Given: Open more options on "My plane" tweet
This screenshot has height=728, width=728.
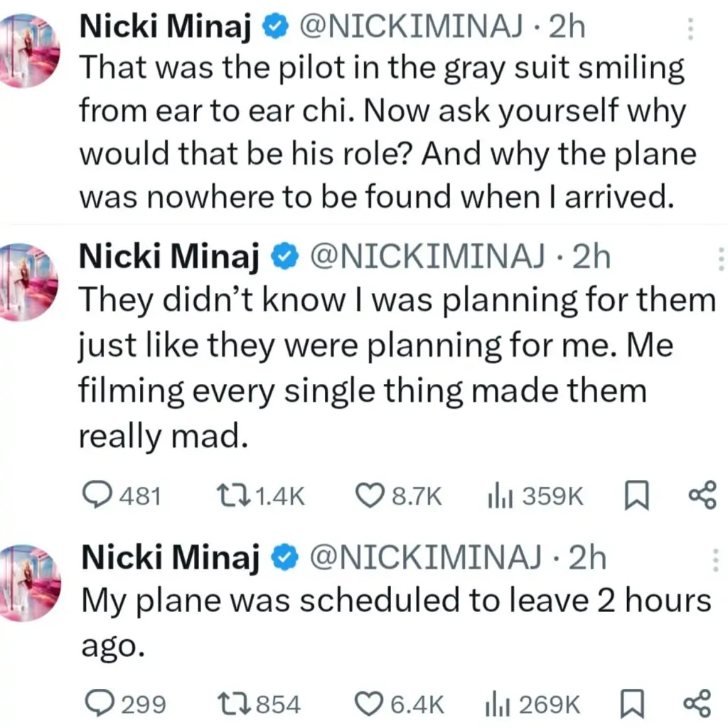Looking at the screenshot, I should (x=714, y=560).
